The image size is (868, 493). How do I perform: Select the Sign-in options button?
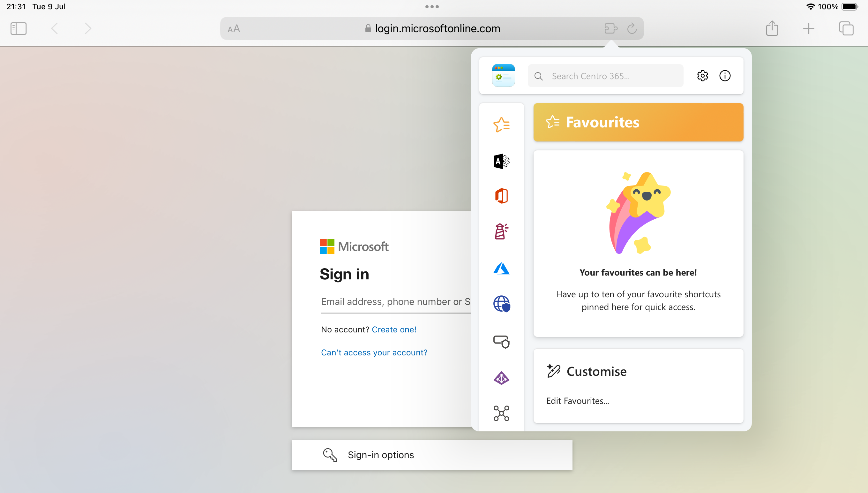click(380, 455)
